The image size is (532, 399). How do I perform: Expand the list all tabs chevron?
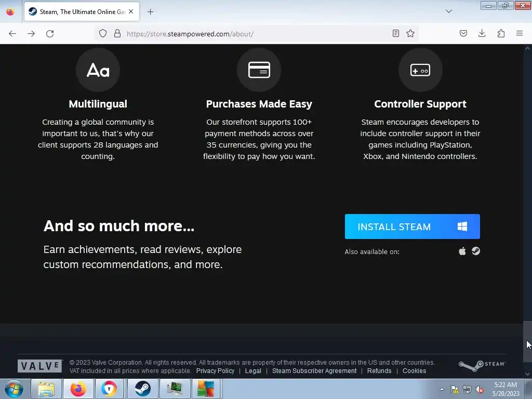[x=448, y=11]
